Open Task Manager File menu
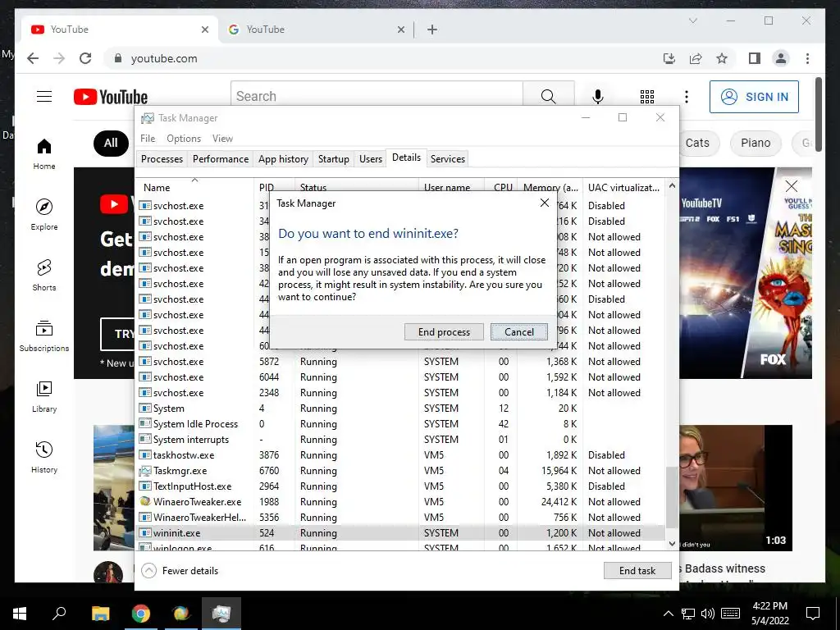Viewport: 840px width, 630px height. tap(148, 138)
